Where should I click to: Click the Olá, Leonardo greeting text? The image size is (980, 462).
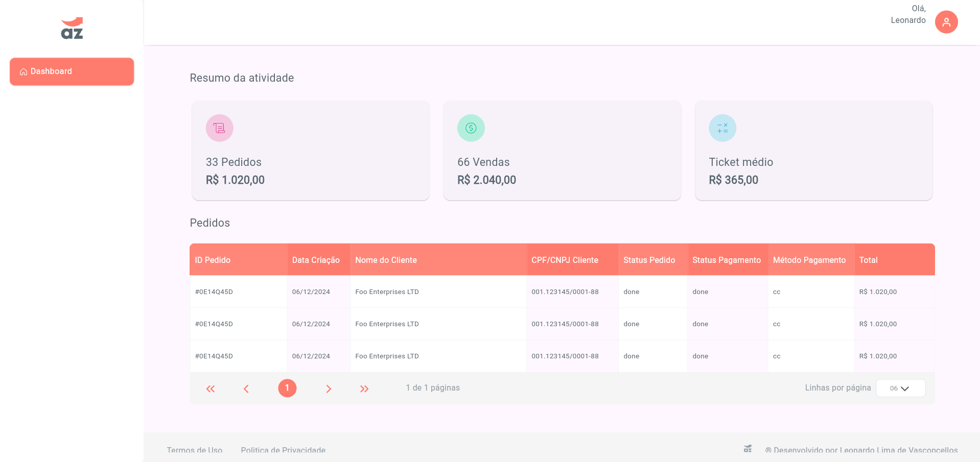[908, 15]
